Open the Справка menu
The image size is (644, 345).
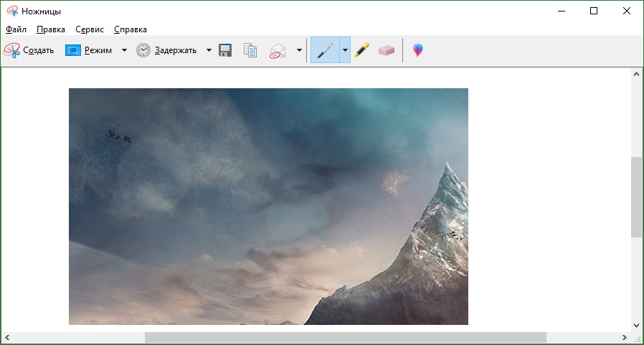pos(131,29)
